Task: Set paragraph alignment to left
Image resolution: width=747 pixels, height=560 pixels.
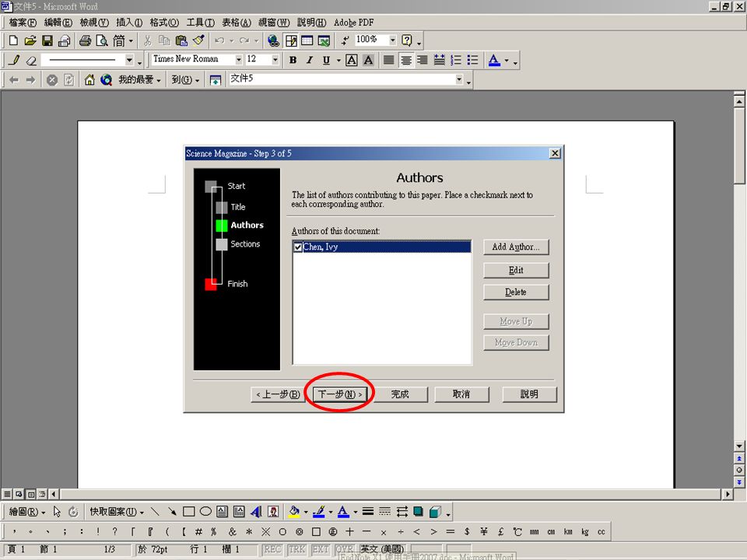Action: [389, 61]
